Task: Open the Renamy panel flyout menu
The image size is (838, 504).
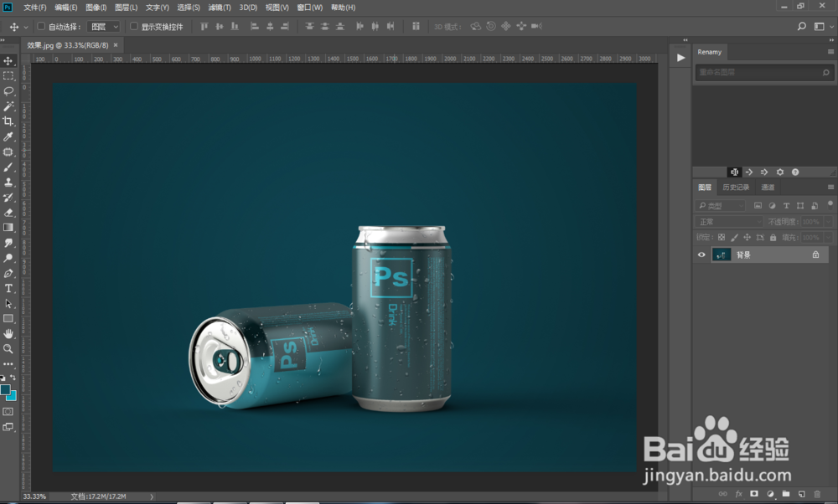Action: pos(830,52)
